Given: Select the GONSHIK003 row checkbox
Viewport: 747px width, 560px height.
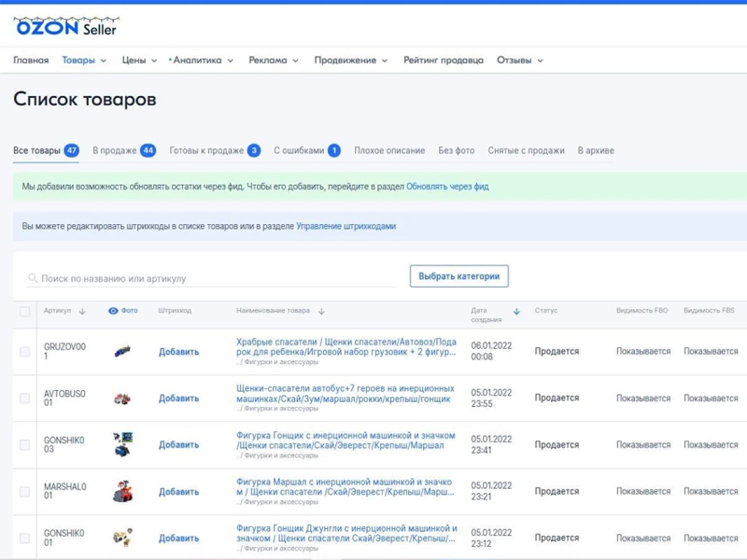Looking at the screenshot, I should tap(25, 445).
